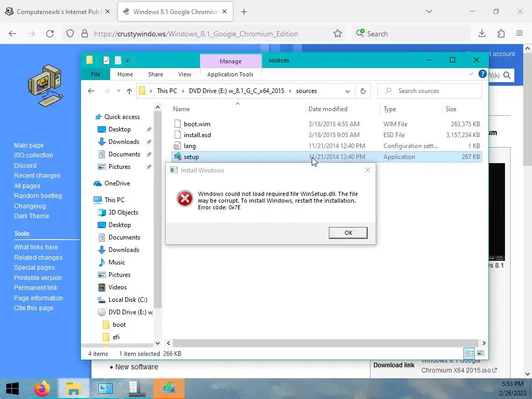Go back in File Explorer navigation
The height and width of the screenshot is (399, 532).
coord(91,91)
